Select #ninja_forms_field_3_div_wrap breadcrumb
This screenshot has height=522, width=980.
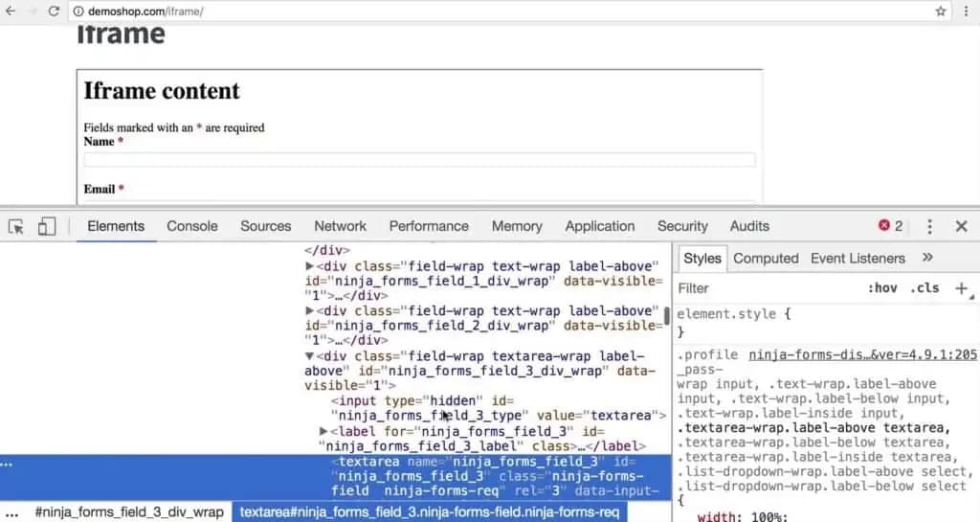click(129, 512)
